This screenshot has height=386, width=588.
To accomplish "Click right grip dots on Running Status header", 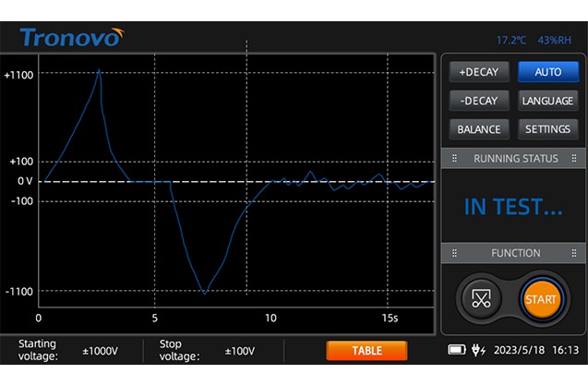I will [574, 158].
